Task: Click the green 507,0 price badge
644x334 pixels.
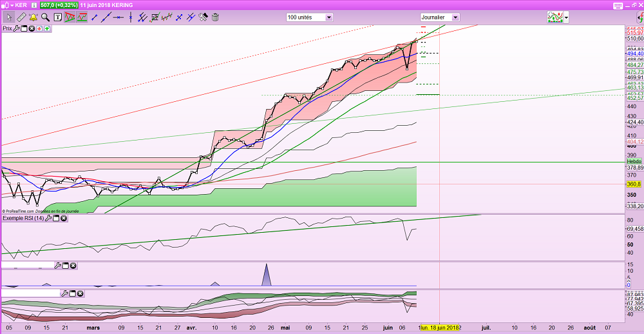Action: pos(59,5)
